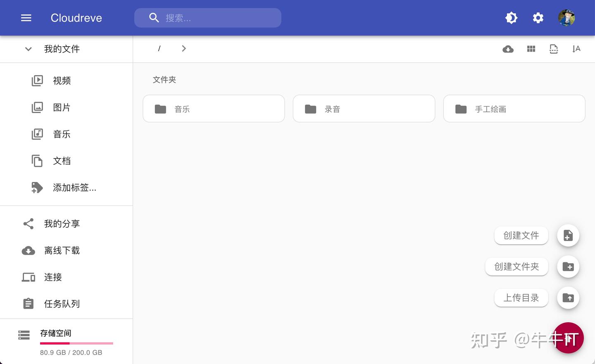Open the settings gear icon

tap(538, 18)
